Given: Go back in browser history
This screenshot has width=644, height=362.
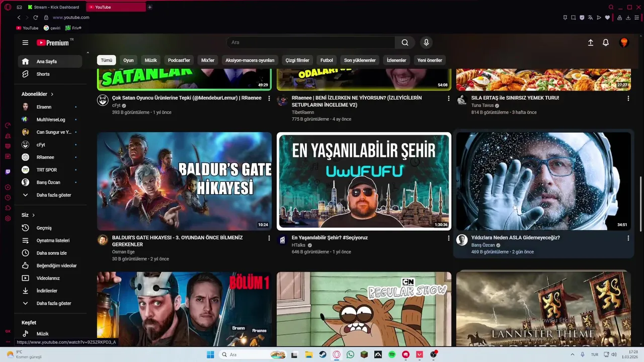Looking at the screenshot, I should tap(19, 18).
